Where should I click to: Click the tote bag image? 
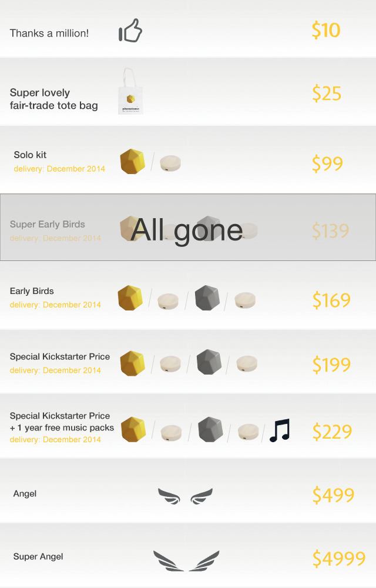click(x=130, y=91)
